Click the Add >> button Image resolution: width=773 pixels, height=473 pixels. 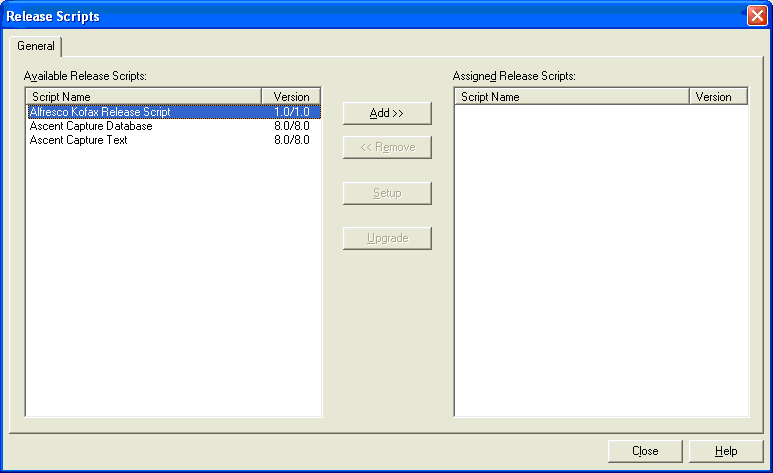point(387,113)
